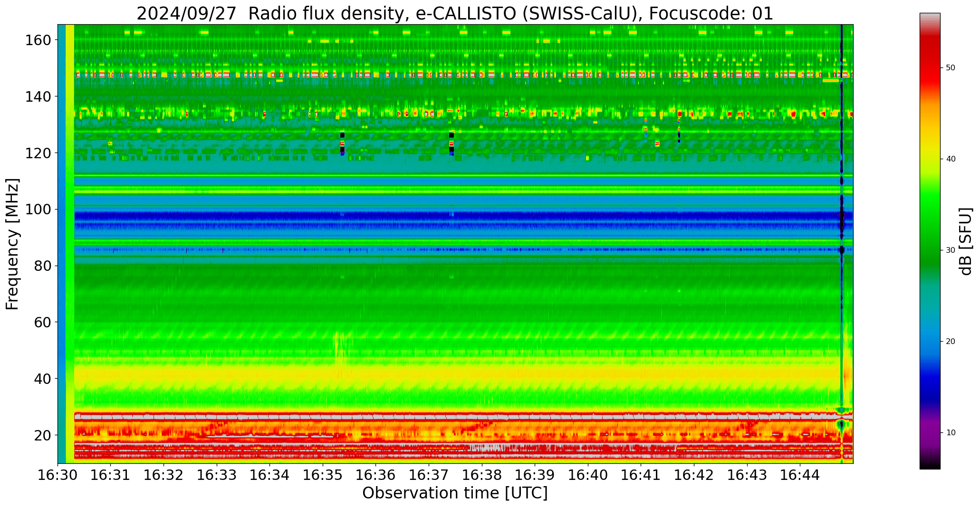Click the 80 frequency tick label
The width and height of the screenshot is (980, 507).
[42, 266]
